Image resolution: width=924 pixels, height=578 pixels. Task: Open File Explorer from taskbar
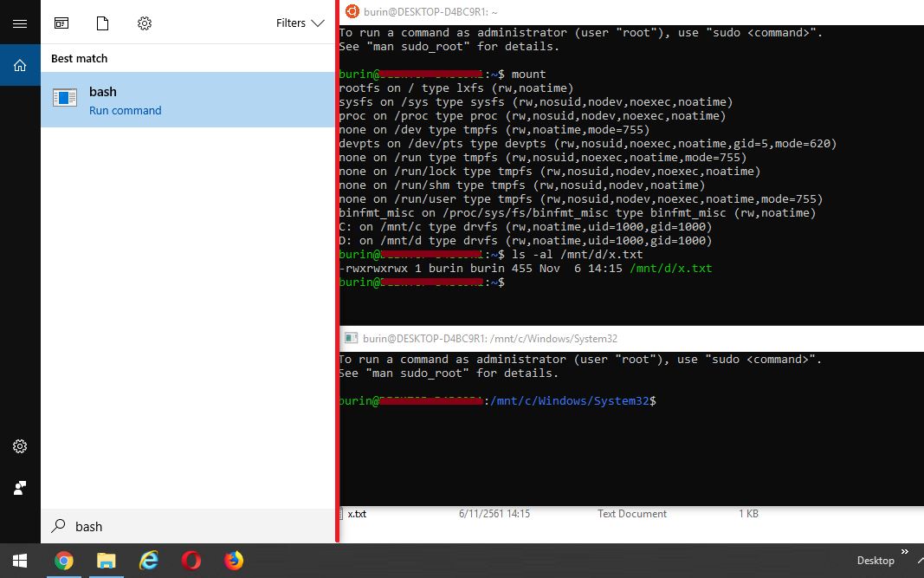point(106,561)
